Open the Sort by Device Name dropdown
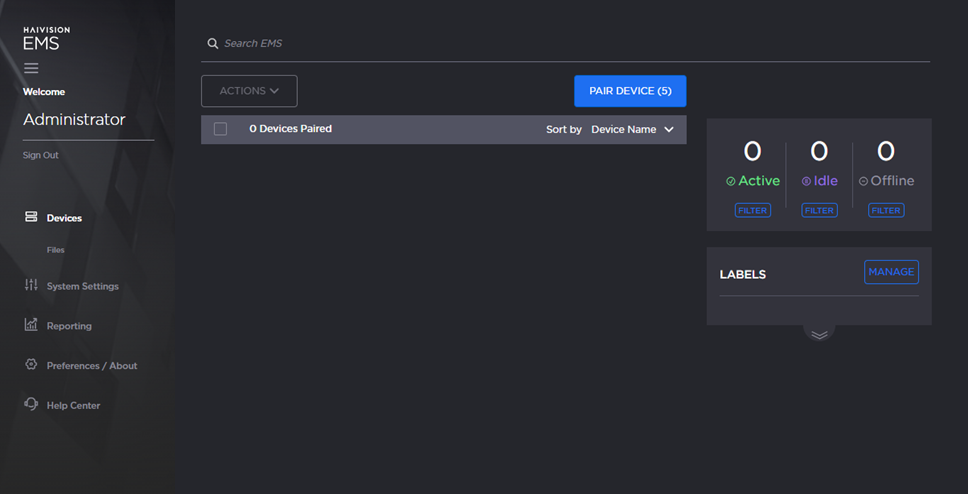The image size is (968, 494). click(632, 130)
